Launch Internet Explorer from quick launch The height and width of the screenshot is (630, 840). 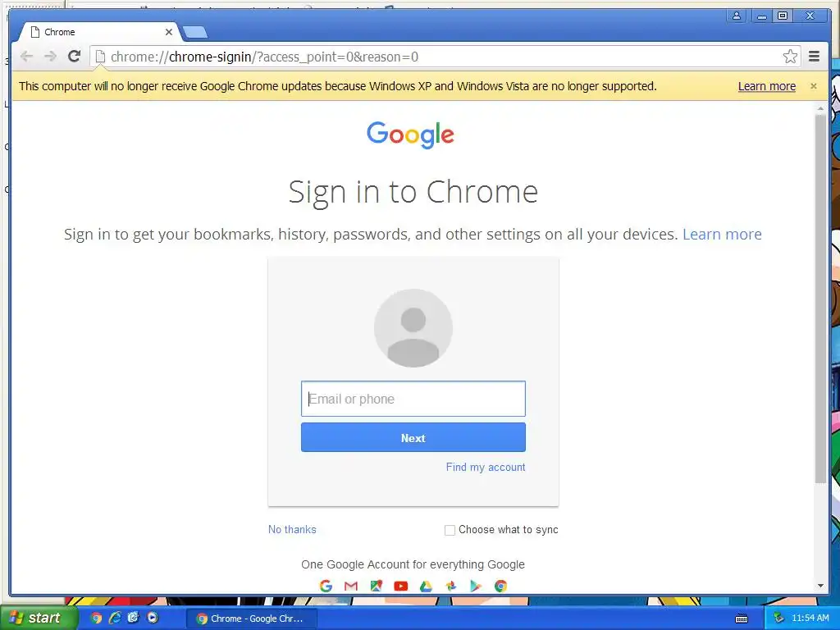pos(115,619)
